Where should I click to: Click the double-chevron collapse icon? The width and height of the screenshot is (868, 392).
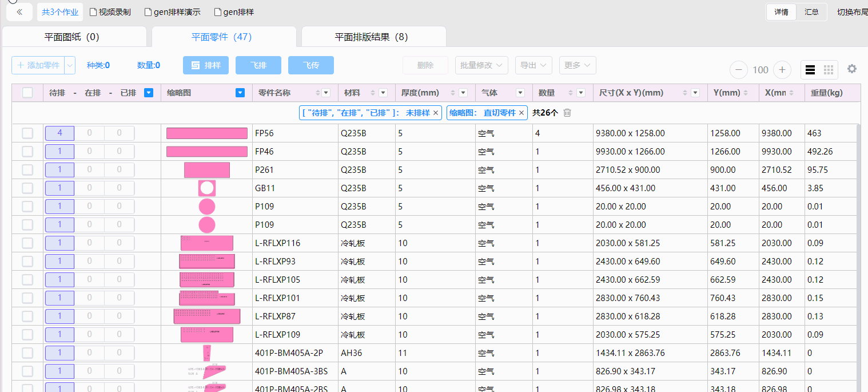point(19,12)
